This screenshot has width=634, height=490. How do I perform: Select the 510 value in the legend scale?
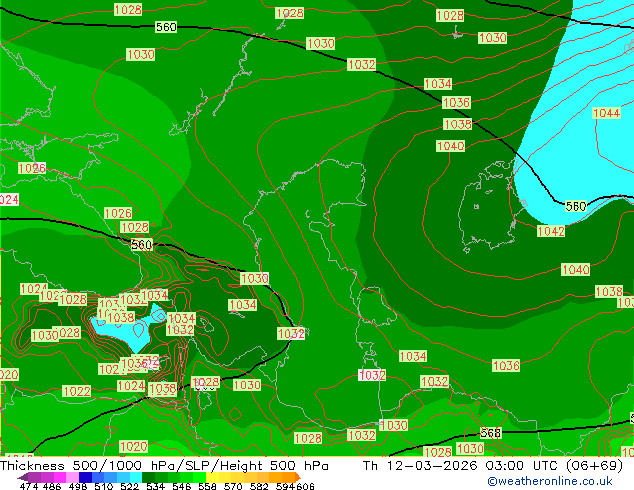(x=104, y=486)
